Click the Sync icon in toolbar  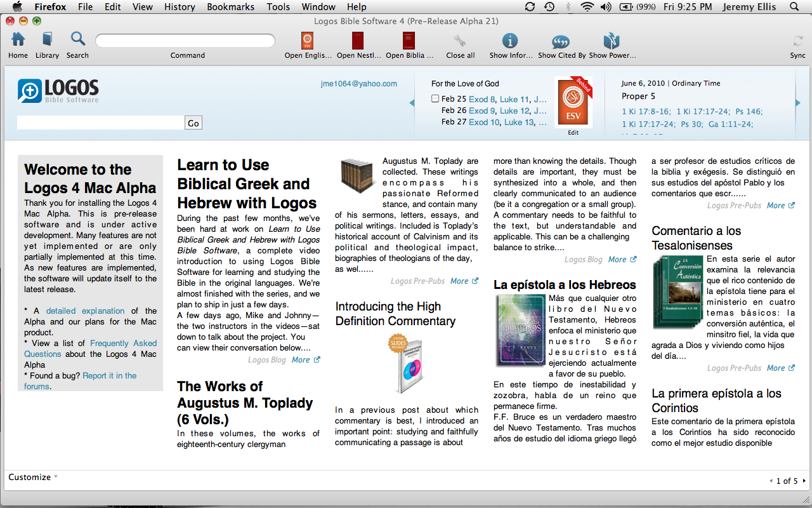coord(798,41)
